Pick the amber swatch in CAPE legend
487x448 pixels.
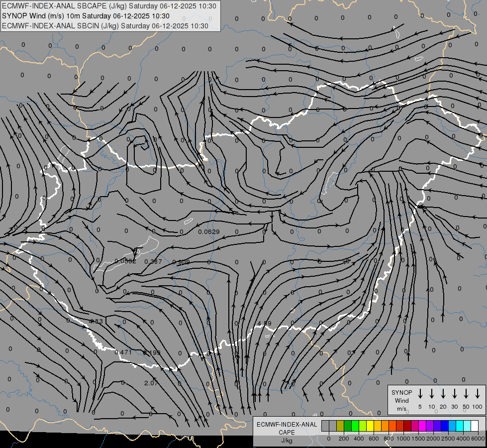click(378, 426)
